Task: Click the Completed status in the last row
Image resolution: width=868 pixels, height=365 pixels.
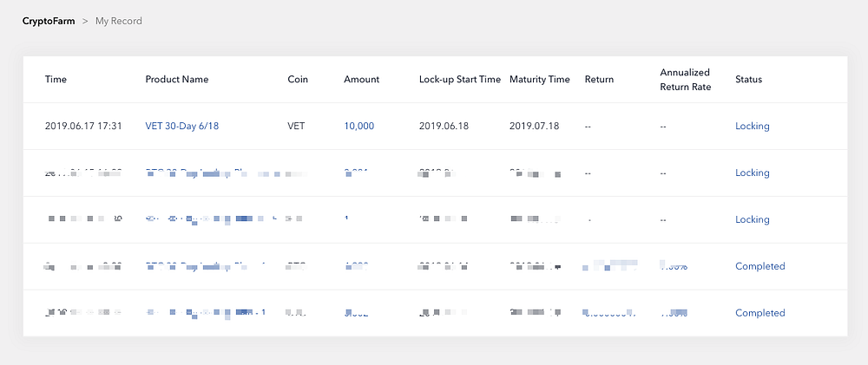Action: click(x=760, y=313)
